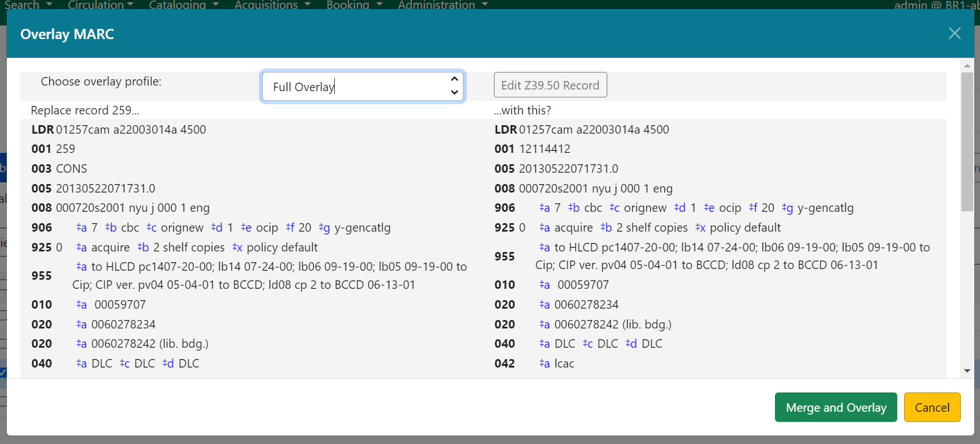Click left record 955 field text

pyautogui.click(x=270, y=276)
